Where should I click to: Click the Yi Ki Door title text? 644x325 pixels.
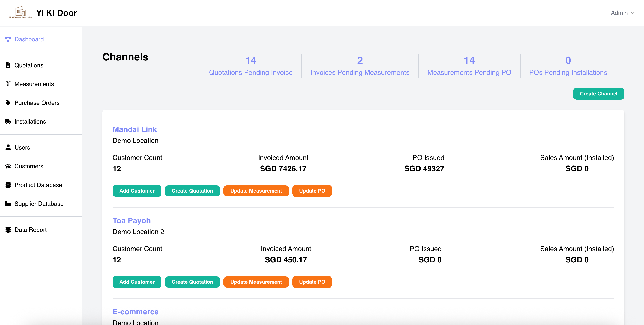(56, 13)
